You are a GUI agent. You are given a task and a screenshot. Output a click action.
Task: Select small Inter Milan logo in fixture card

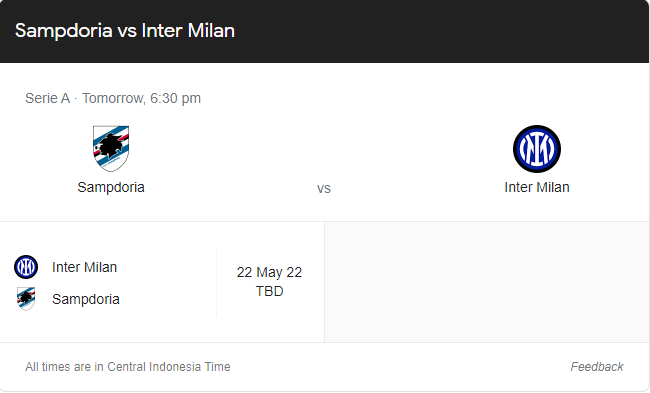click(26, 267)
